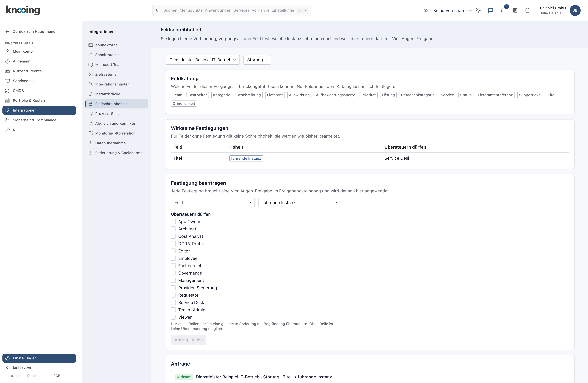Open the Dienstleister Beispiel IT-Betrieb dropdown
This screenshot has width=588, height=383.
[203, 60]
